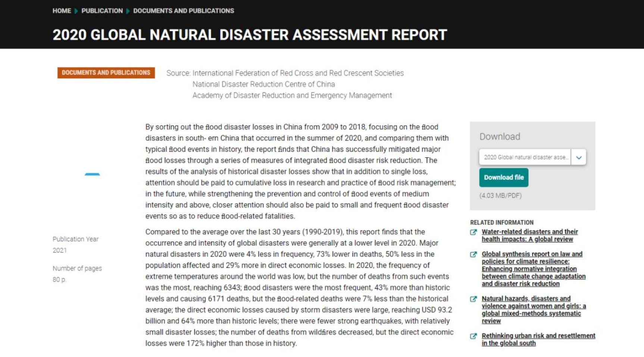Screen dimensions: 644x357
Task: Click the arrow icon after PUBLICATION breadcrumb
Action: pyautogui.click(x=128, y=11)
